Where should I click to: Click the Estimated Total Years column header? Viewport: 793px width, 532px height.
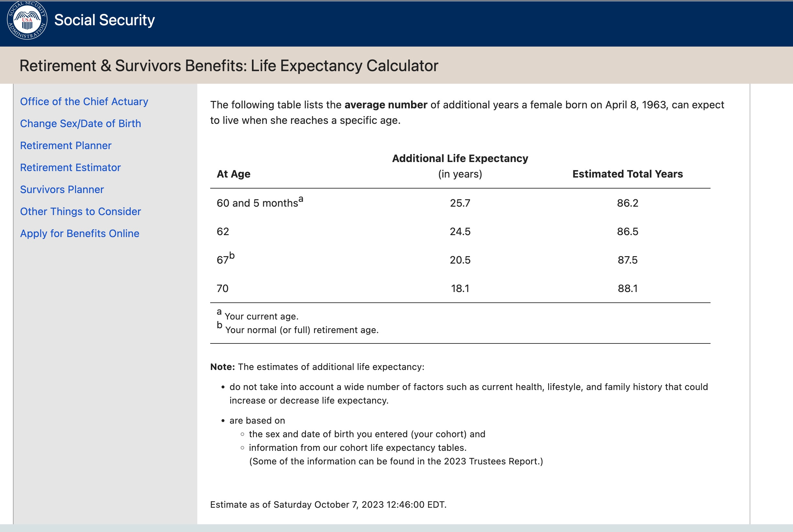click(x=628, y=174)
